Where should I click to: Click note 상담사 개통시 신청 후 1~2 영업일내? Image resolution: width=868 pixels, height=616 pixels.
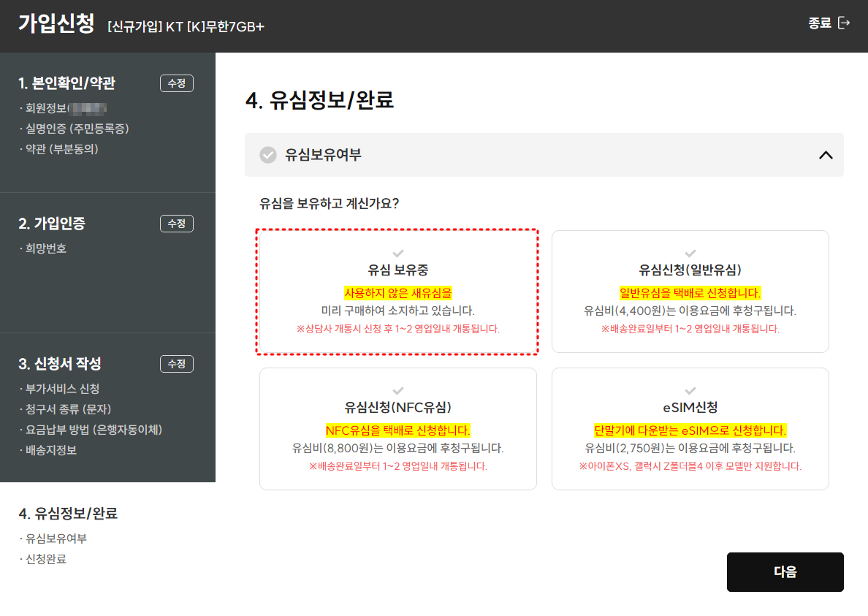(x=398, y=329)
